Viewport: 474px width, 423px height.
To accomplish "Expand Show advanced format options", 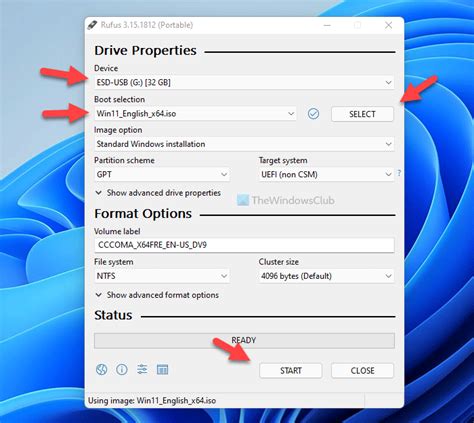I will point(157,295).
